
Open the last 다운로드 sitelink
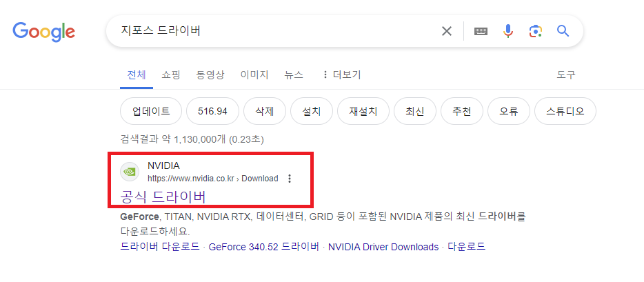click(x=467, y=247)
